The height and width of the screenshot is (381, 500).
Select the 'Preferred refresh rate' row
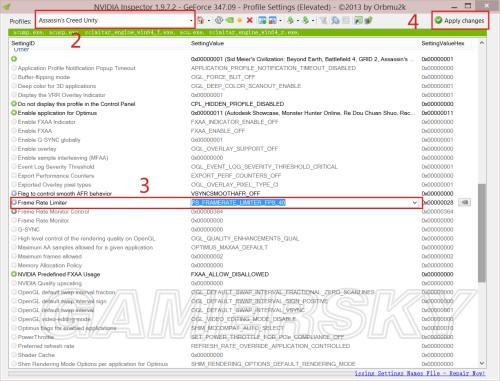point(243,346)
